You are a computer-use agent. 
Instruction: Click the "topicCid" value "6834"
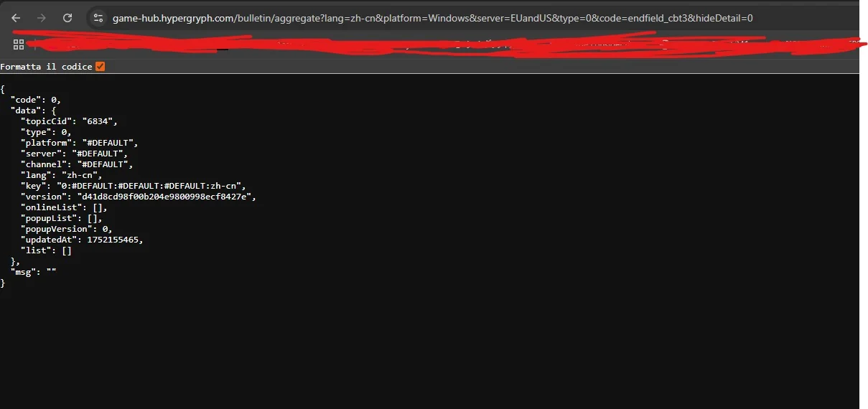pyautogui.click(x=98, y=121)
